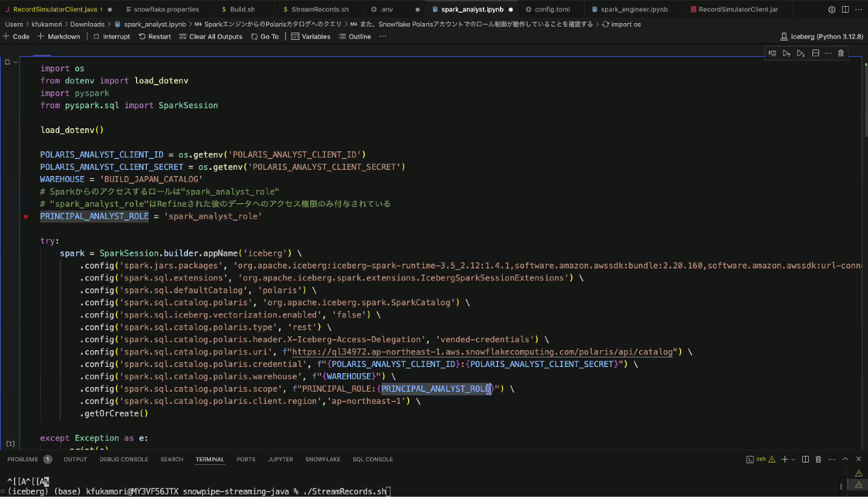Split the terminal pane
Image resolution: width=868 pixels, height=497 pixels.
[805, 460]
